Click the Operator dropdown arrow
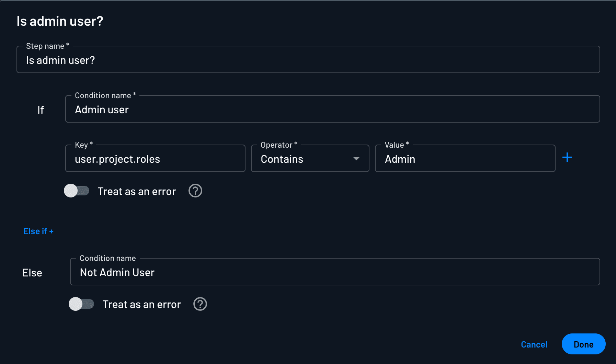The width and height of the screenshot is (616, 364). coord(356,159)
